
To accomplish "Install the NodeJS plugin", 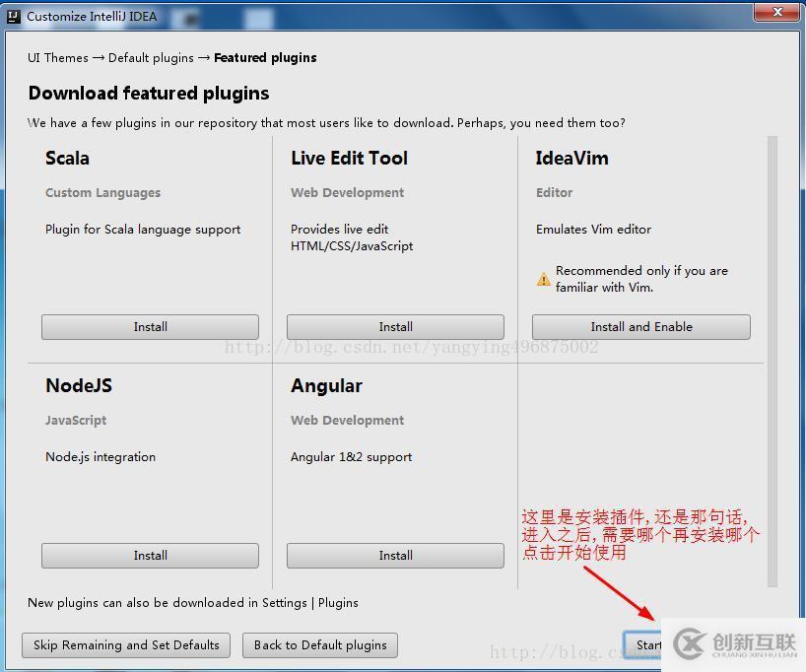I will click(150, 556).
